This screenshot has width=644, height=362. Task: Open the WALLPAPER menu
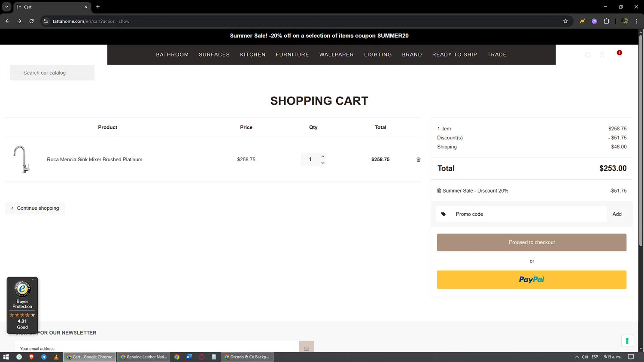[337, 54]
